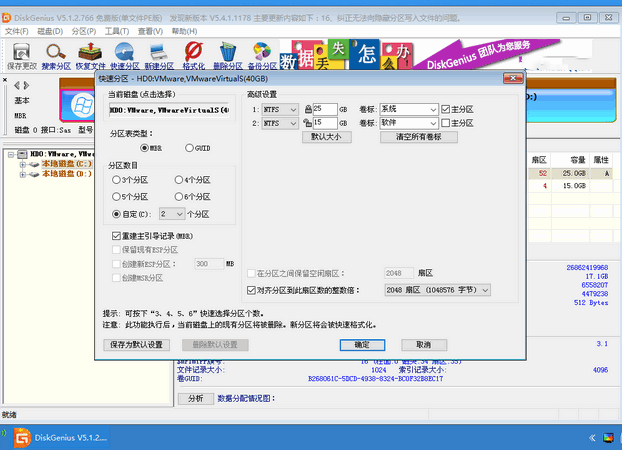Click the Analyze (分析) button

pos(196,398)
